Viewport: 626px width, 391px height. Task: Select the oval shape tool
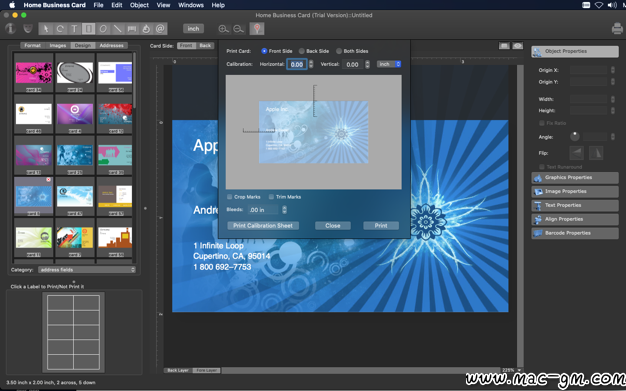tap(103, 29)
